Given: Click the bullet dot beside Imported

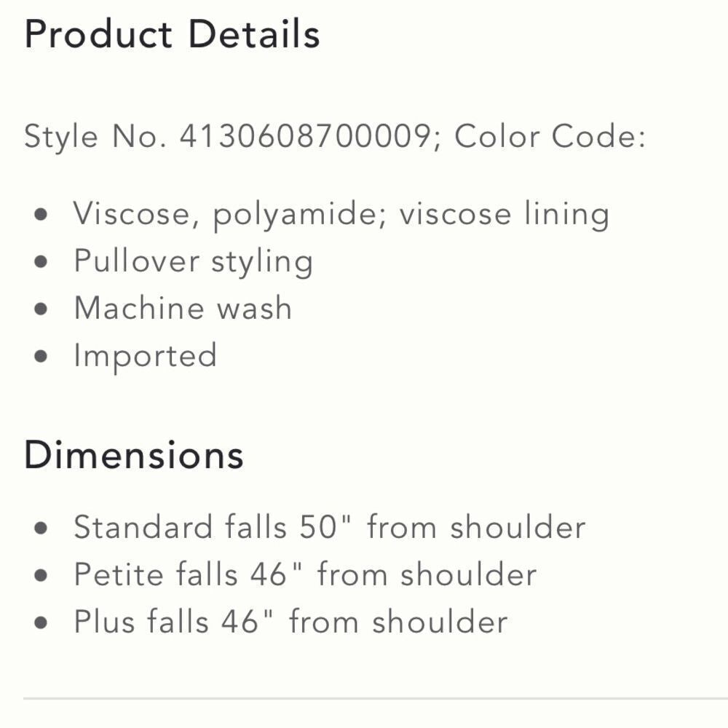Looking at the screenshot, I should [x=41, y=356].
